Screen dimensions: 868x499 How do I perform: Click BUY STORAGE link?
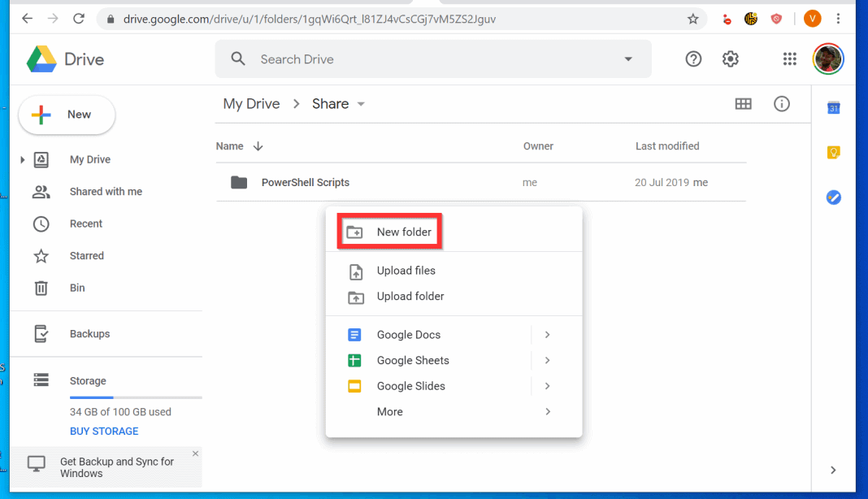point(104,431)
